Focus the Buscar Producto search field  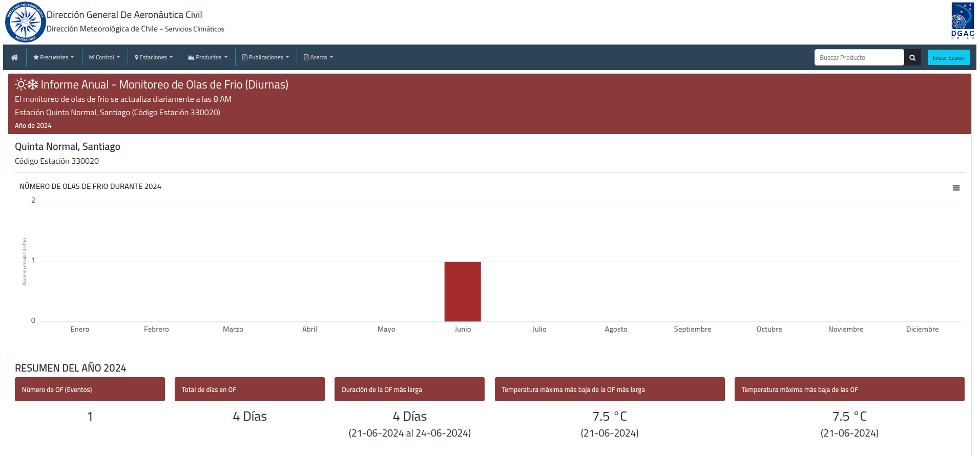pyautogui.click(x=859, y=57)
